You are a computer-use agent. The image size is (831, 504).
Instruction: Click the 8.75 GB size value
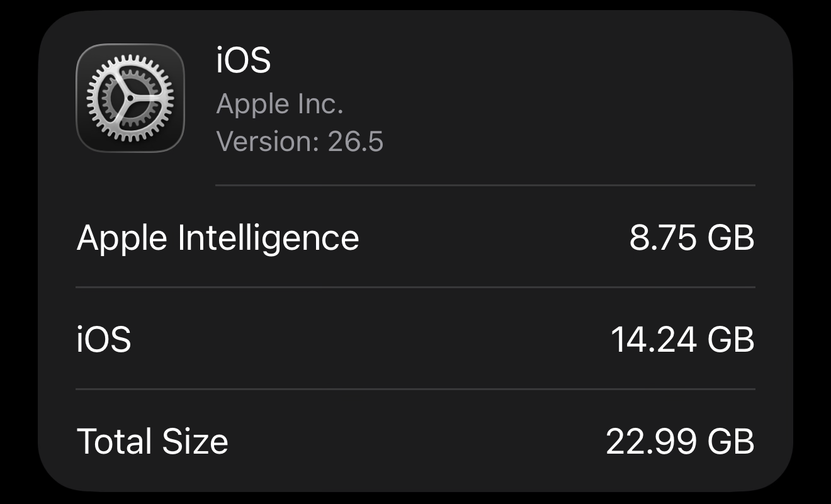pyautogui.click(x=692, y=238)
